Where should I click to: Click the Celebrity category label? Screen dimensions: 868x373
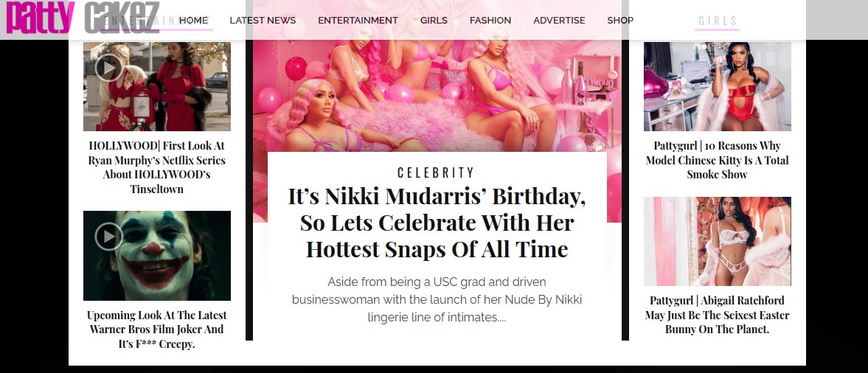coord(437,173)
